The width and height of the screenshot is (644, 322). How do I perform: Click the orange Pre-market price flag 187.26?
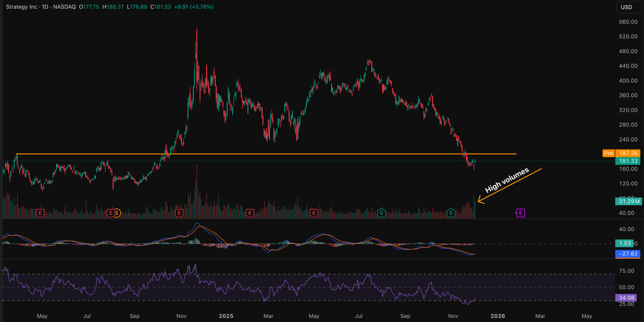[621, 153]
